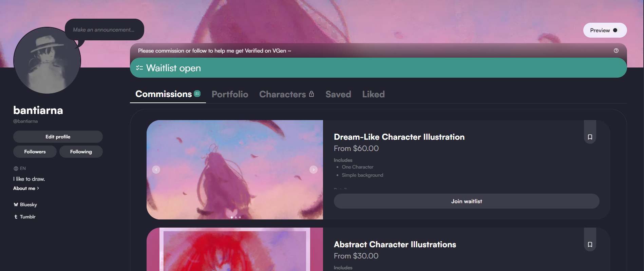Click the Bluesky social link
The height and width of the screenshot is (271, 644).
click(25, 205)
